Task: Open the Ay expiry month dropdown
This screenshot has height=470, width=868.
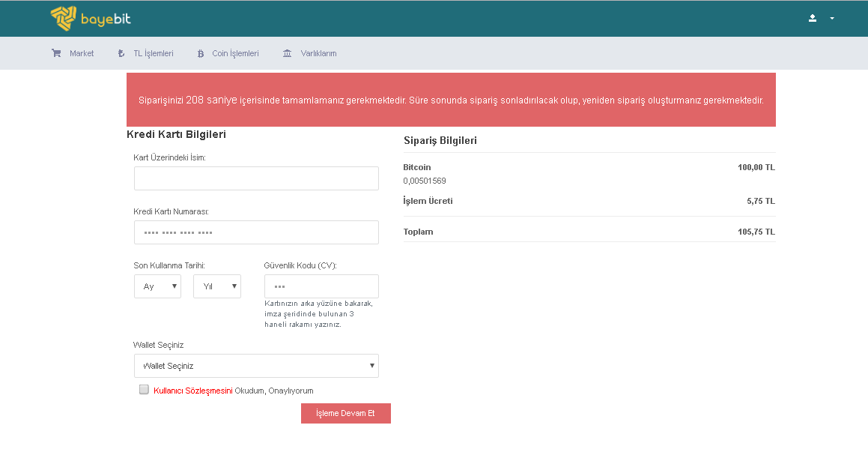Action: tap(157, 286)
